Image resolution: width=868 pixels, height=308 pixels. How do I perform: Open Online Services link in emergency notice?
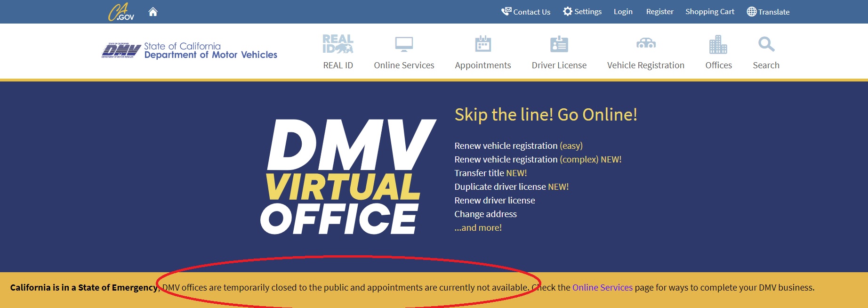pos(603,288)
